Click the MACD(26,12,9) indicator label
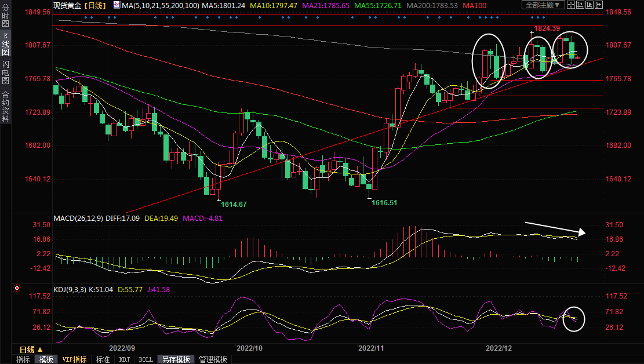644x364 pixels. (78, 219)
